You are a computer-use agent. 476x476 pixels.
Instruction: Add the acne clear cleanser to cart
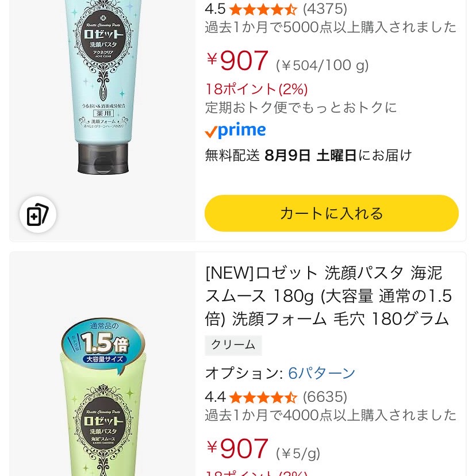(332, 213)
